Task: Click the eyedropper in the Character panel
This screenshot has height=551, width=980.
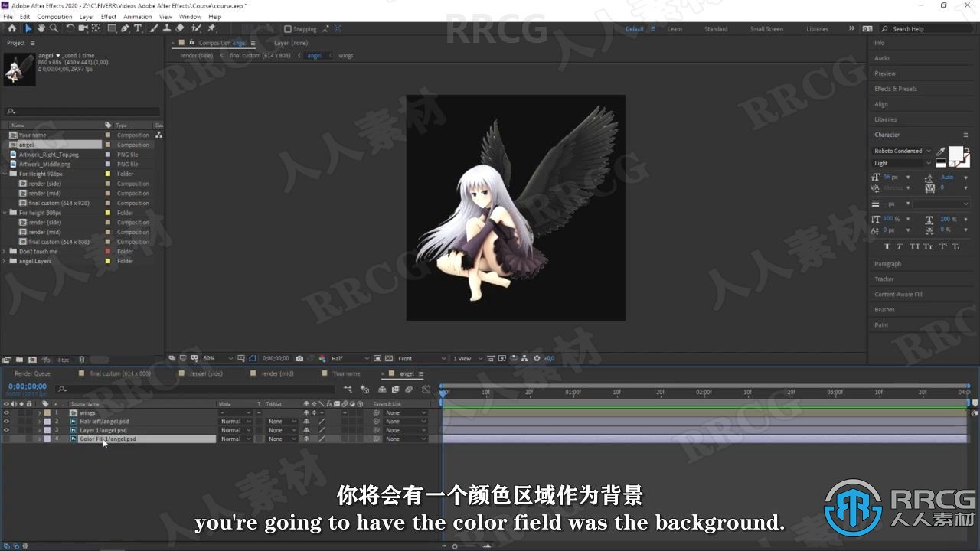Action: 941,151
